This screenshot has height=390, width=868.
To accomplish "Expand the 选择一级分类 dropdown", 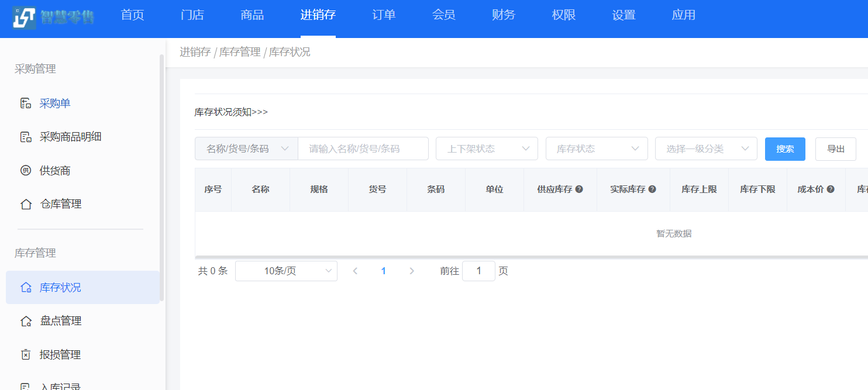I will point(706,149).
